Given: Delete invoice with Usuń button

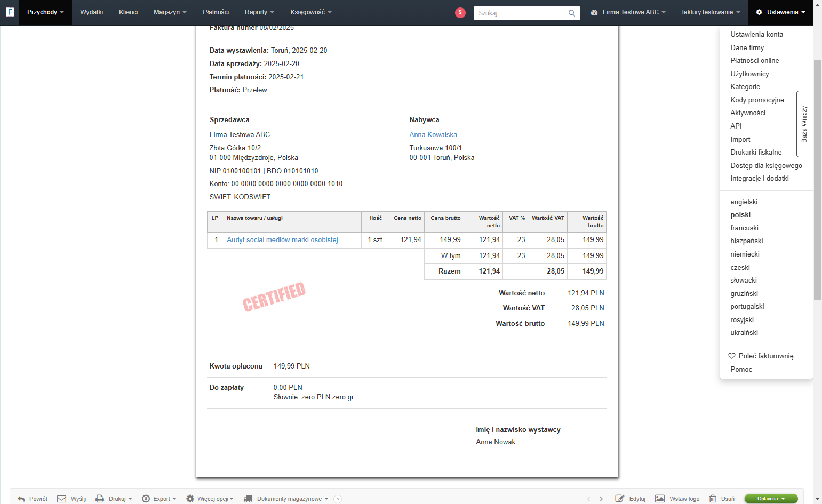Looking at the screenshot, I should coord(722,499).
